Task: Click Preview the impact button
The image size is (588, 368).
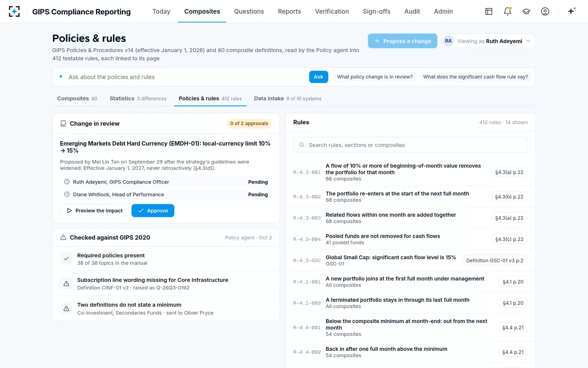Action: pyautogui.click(x=94, y=211)
